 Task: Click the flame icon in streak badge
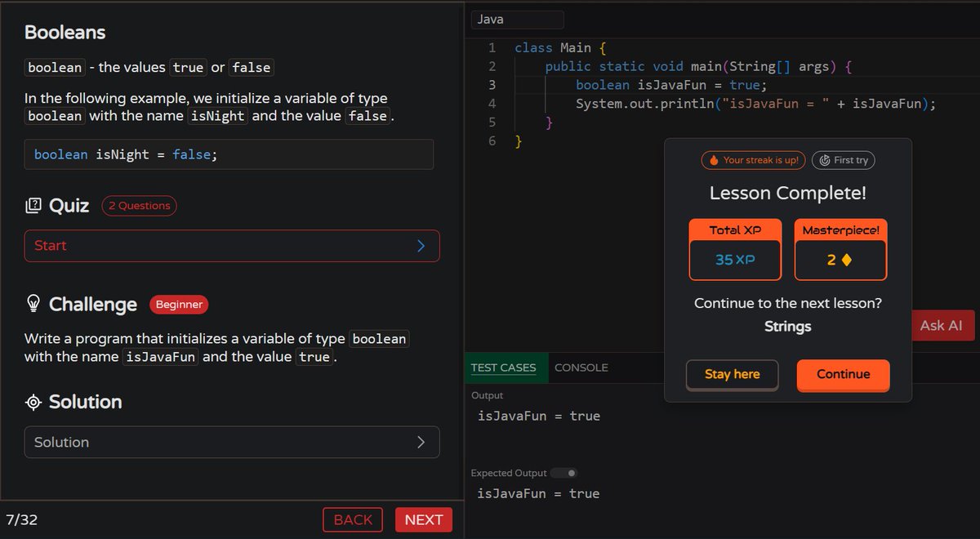[714, 161]
